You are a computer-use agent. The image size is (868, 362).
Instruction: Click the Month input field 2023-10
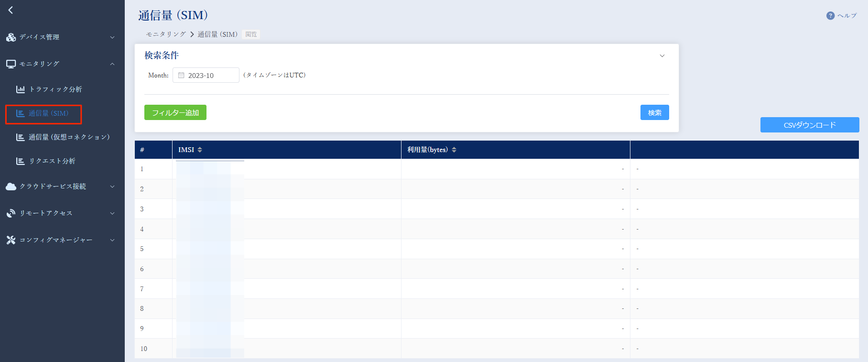[206, 75]
